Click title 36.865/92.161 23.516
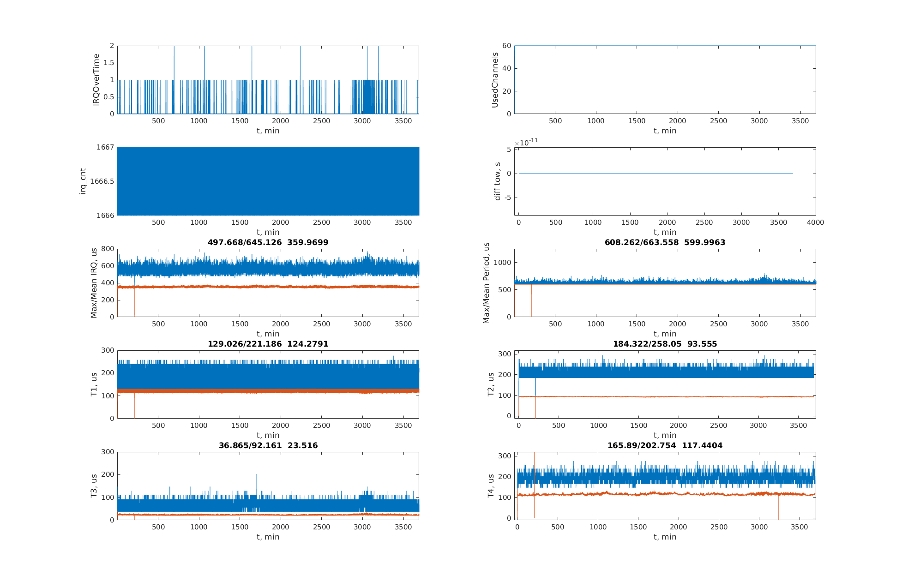 coord(268,445)
